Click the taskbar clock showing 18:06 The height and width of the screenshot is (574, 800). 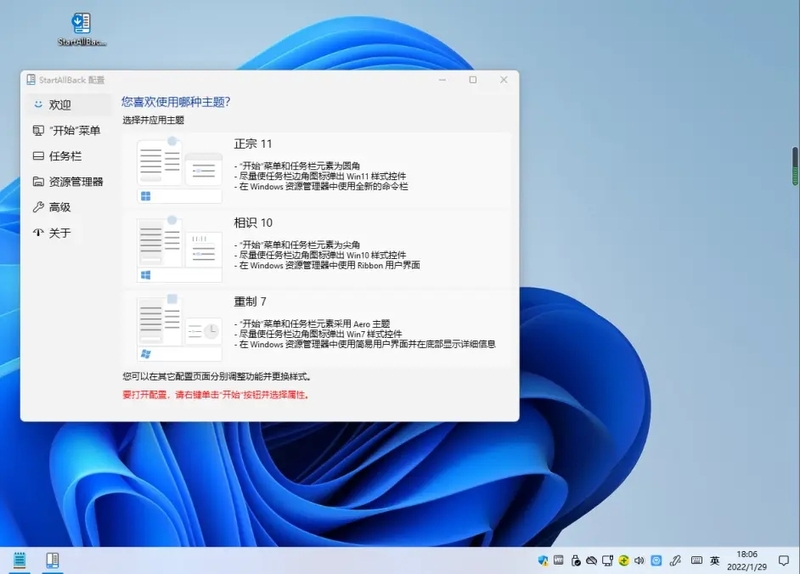(x=747, y=560)
